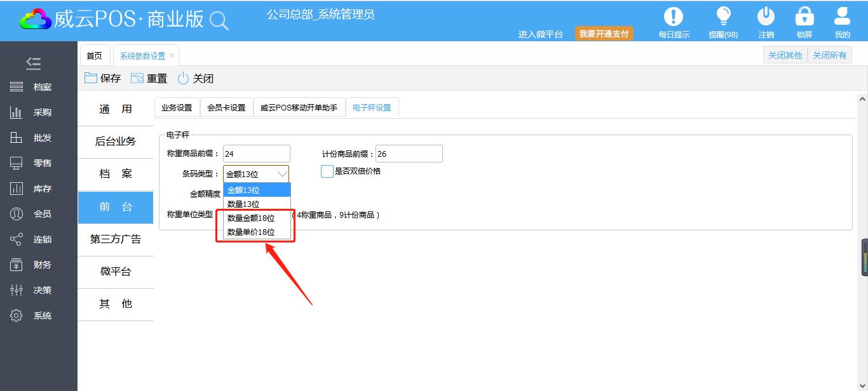The height and width of the screenshot is (391, 868).
Task: Click the search magnifier icon in header
Action: point(219,21)
